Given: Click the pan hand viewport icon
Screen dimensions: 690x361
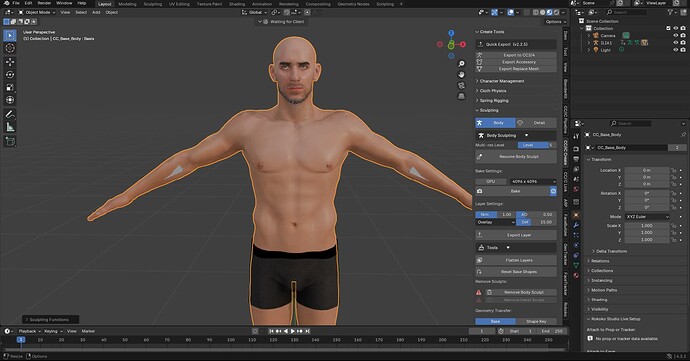Looking at the screenshot, I should [x=461, y=75].
